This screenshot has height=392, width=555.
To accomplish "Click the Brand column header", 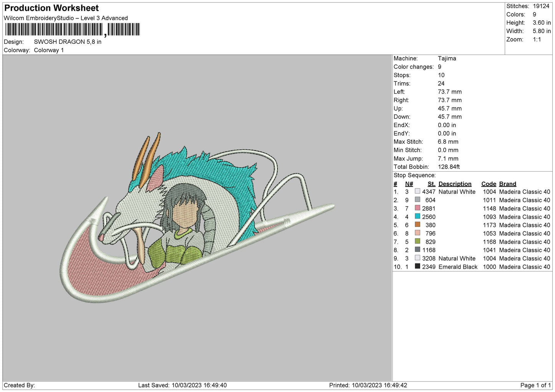I will pyautogui.click(x=507, y=184).
